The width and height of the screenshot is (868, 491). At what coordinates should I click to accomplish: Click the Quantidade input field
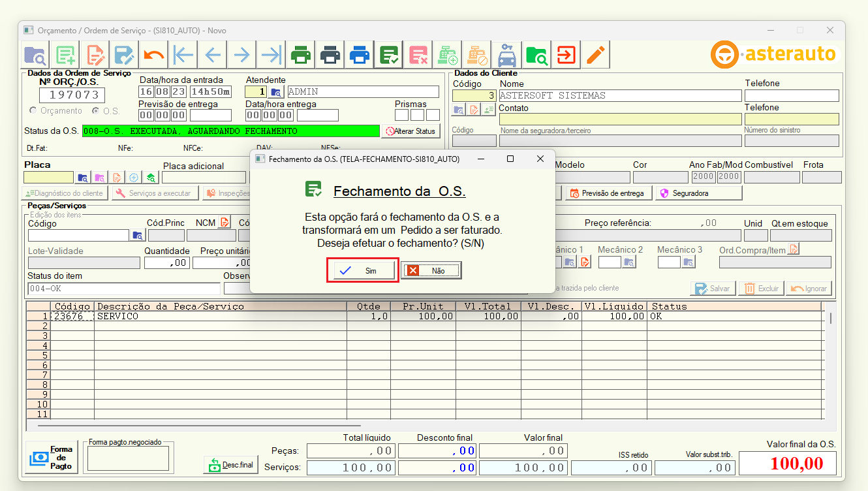166,262
